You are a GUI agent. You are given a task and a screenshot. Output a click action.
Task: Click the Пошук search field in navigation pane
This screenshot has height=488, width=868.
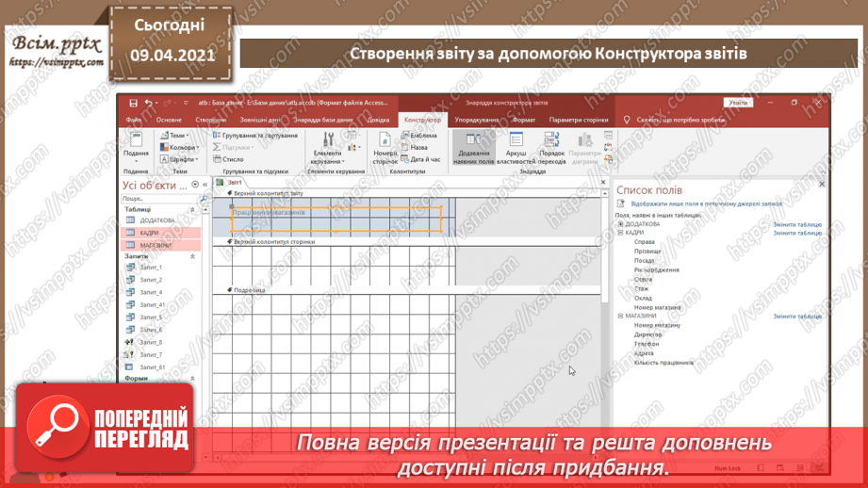[x=159, y=199]
